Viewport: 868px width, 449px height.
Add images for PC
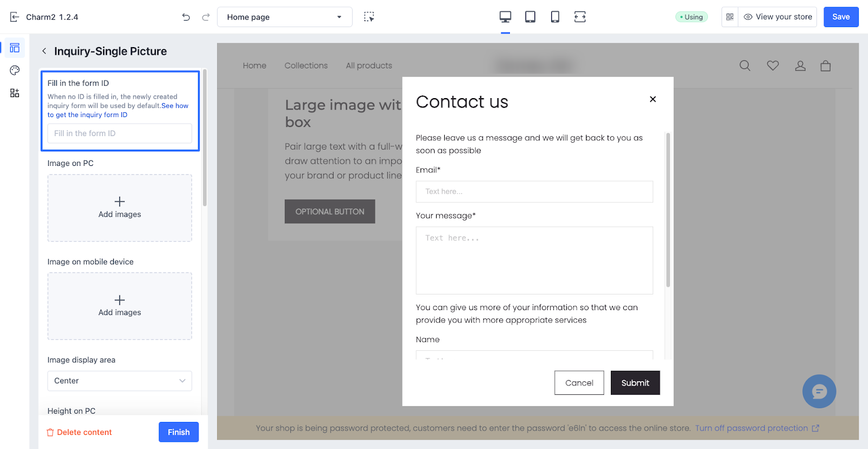(119, 208)
